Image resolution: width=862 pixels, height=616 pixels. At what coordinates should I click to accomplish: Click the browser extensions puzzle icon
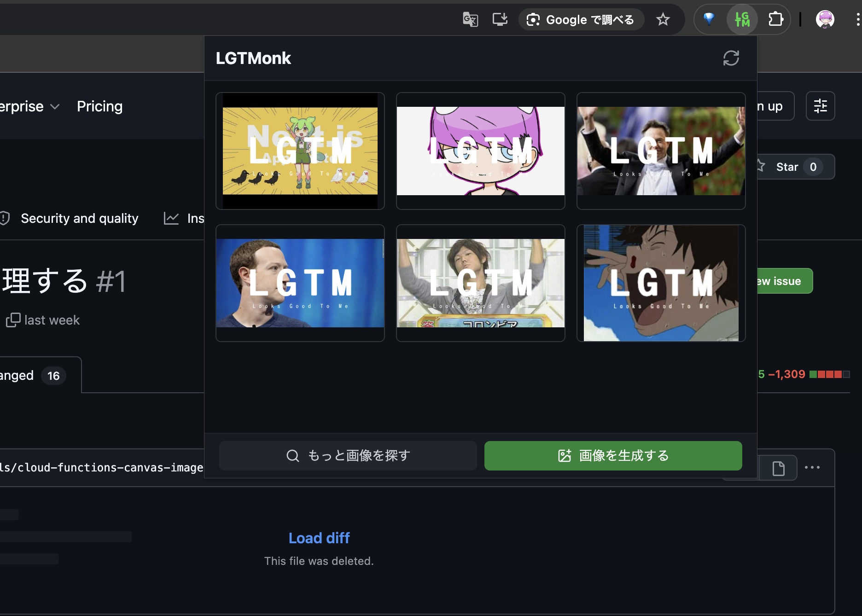pyautogui.click(x=775, y=19)
